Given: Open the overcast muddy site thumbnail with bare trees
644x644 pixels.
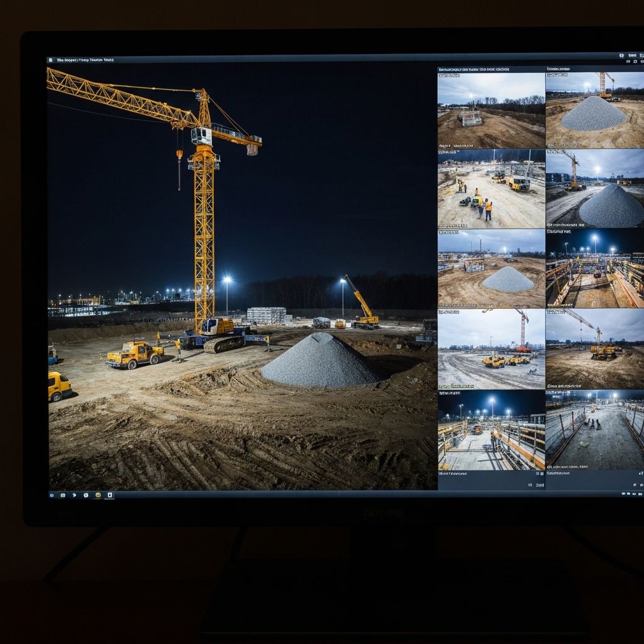Looking at the screenshot, I should tap(491, 110).
